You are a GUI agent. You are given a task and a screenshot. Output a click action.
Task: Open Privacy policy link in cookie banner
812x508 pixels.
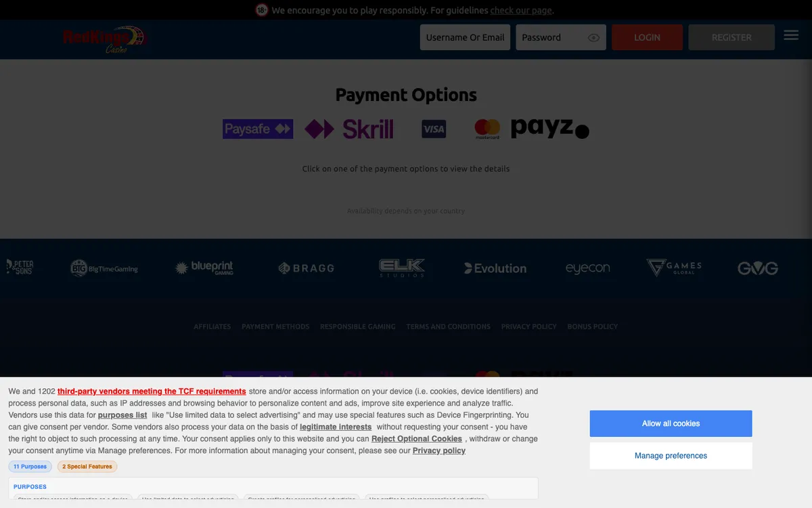pyautogui.click(x=439, y=450)
